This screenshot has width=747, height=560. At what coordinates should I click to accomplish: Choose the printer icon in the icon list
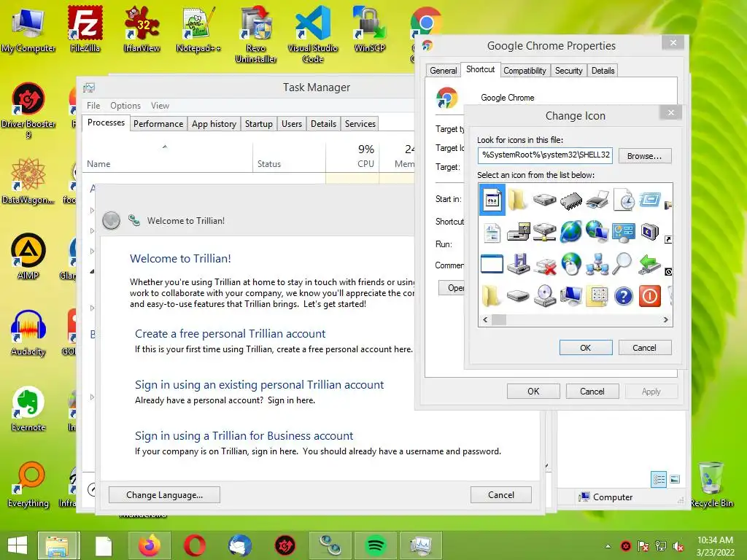[x=597, y=200]
